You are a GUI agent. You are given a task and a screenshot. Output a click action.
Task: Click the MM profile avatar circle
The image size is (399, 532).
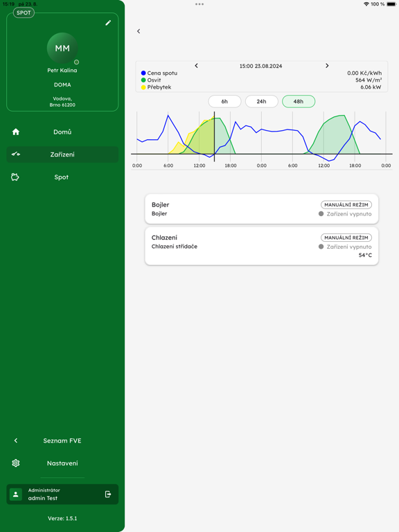[62, 48]
